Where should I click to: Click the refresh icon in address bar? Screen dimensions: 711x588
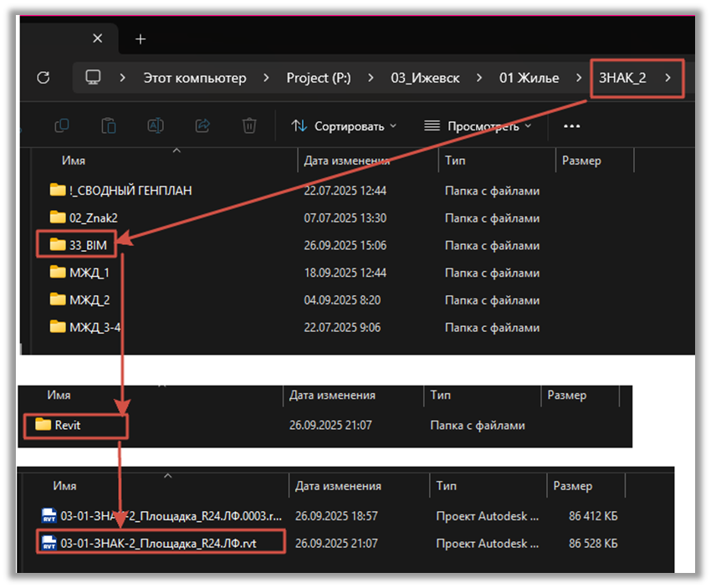click(43, 78)
